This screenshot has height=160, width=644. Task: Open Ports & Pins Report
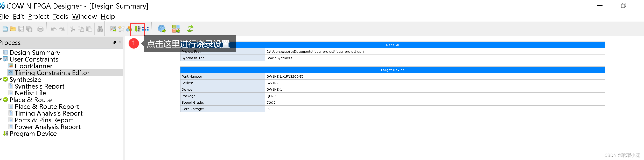[x=44, y=120]
